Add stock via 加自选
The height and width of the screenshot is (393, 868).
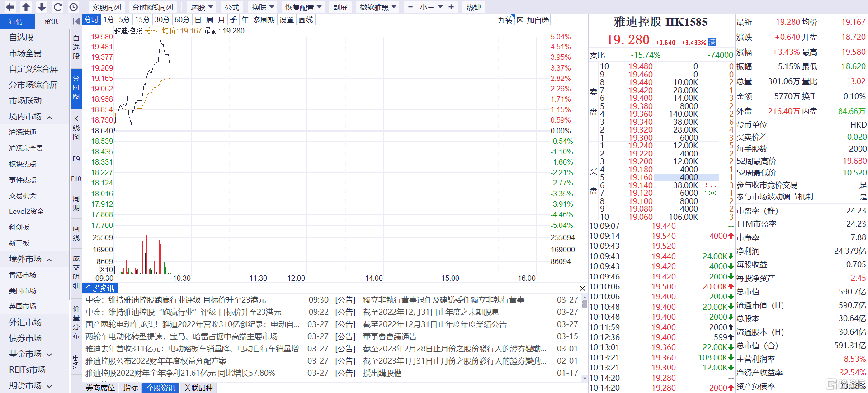[538, 20]
